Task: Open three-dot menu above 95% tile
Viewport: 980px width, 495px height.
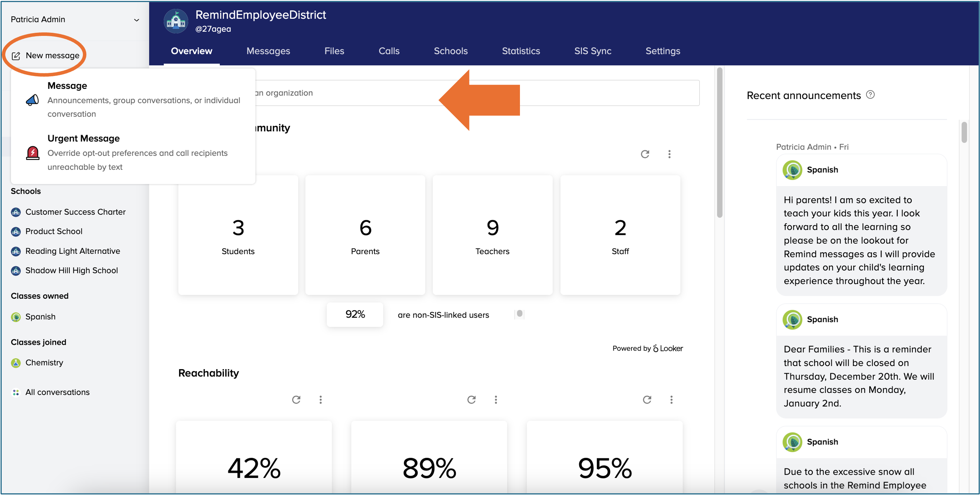Action: tap(671, 400)
